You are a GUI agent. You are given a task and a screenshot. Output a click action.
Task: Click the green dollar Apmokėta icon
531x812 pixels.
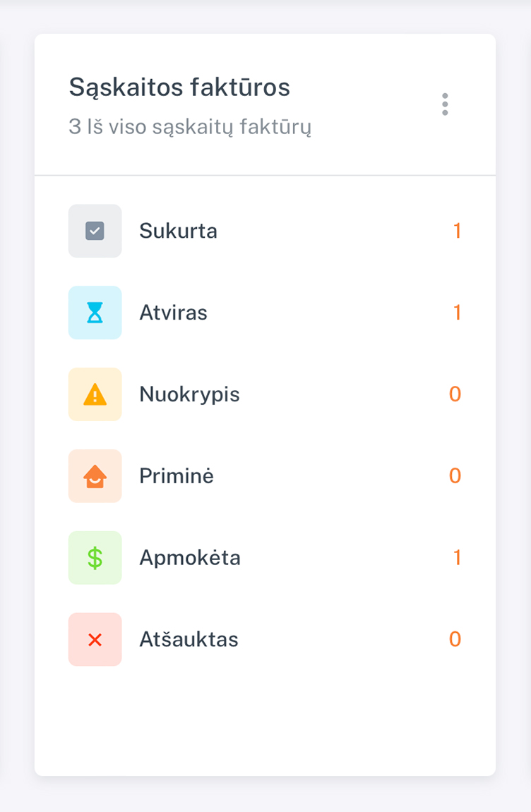(x=95, y=558)
